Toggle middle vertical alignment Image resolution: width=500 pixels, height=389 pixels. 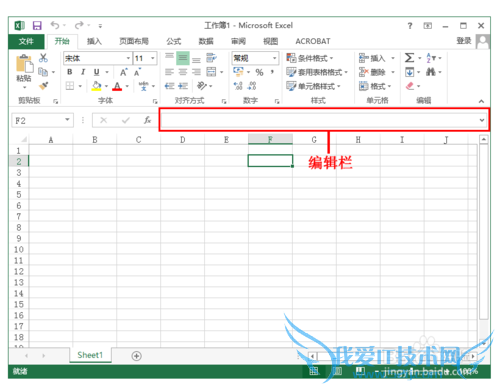click(x=183, y=58)
